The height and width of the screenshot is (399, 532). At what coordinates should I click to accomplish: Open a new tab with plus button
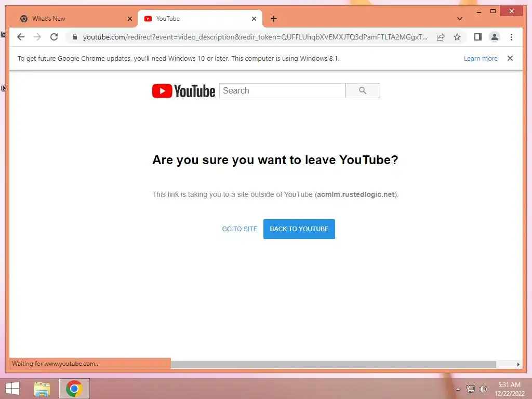pos(273,19)
